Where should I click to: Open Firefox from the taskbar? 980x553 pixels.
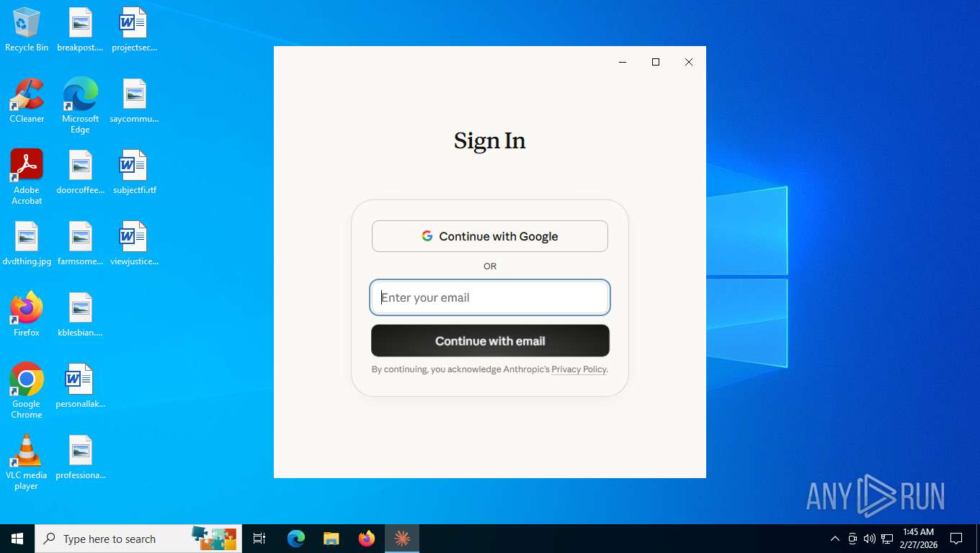[367, 539]
